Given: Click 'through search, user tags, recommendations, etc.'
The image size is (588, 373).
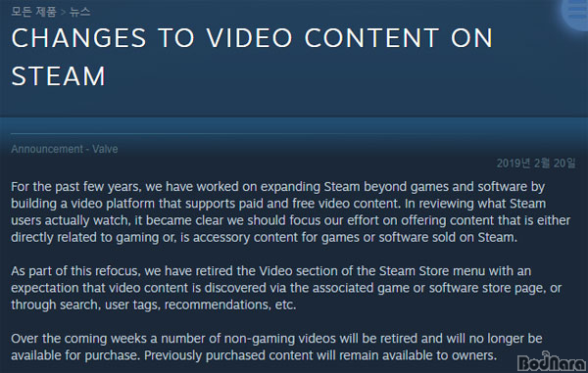Looking at the screenshot, I should tap(154, 304).
